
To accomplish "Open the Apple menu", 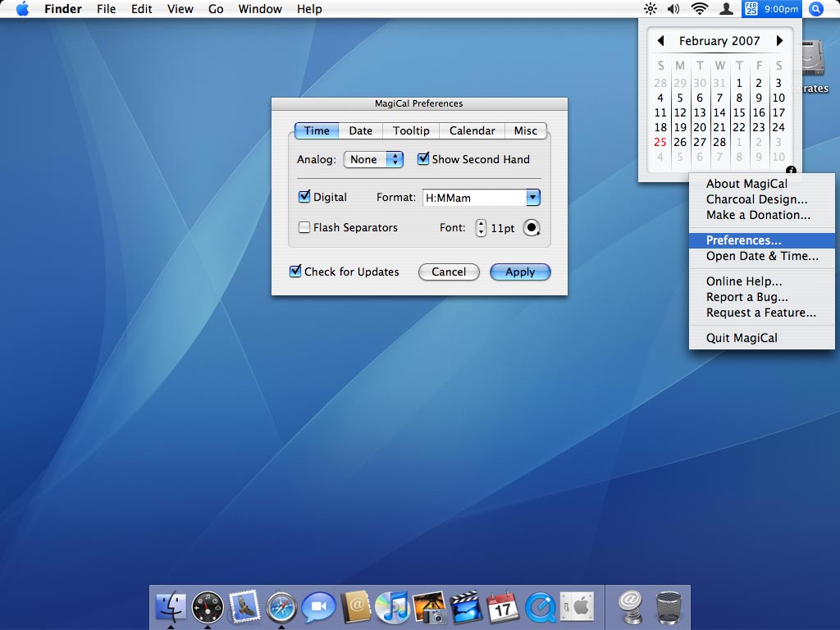I will 22,9.
